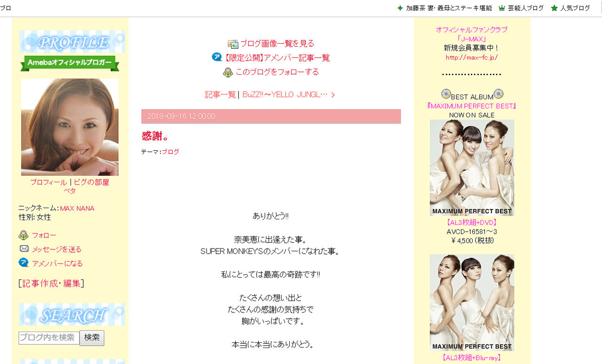Click the price ¥4,500 (税抜)
This screenshot has width=602, height=364.
point(472,241)
